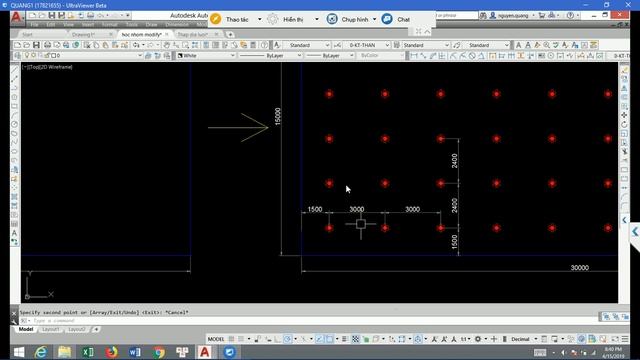Click the UltraViewer Chat bubble icon
Image resolution: width=640 pixels, height=360 pixels.
pyautogui.click(x=387, y=19)
